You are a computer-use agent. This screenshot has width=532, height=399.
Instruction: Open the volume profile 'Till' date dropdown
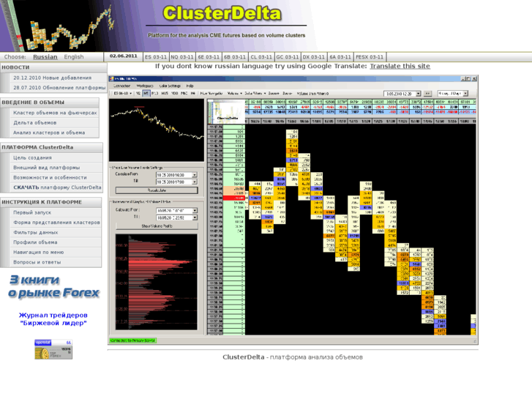pos(195,217)
